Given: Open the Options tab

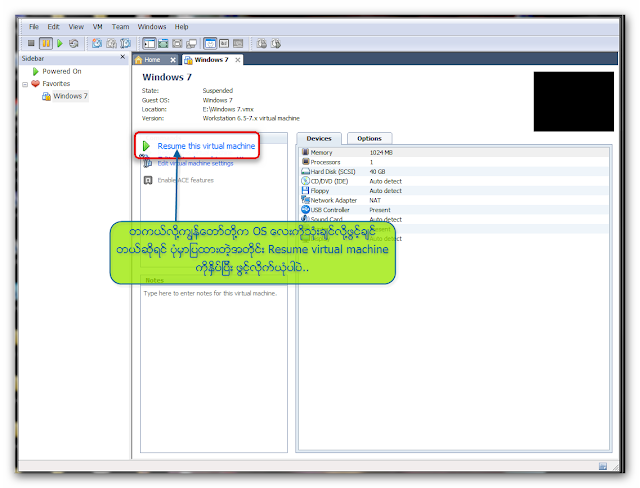Looking at the screenshot, I should 369,139.
